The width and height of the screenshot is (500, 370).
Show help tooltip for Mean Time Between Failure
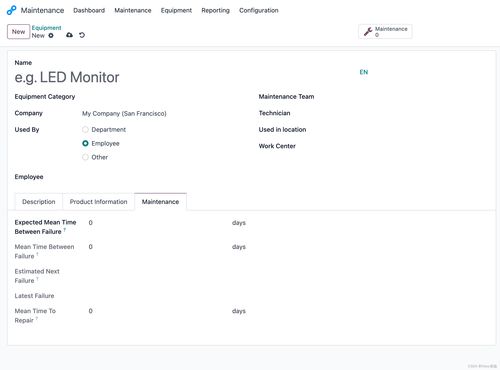coord(37,254)
